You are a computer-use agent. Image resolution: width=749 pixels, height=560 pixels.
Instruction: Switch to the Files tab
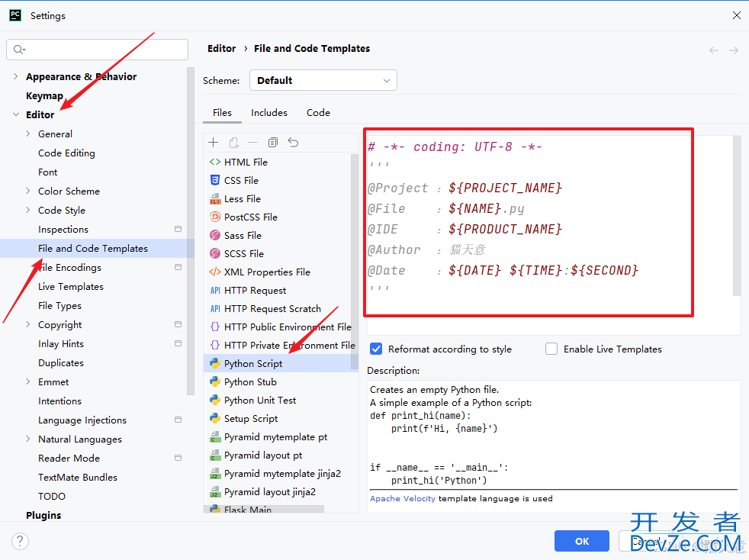[x=222, y=113]
